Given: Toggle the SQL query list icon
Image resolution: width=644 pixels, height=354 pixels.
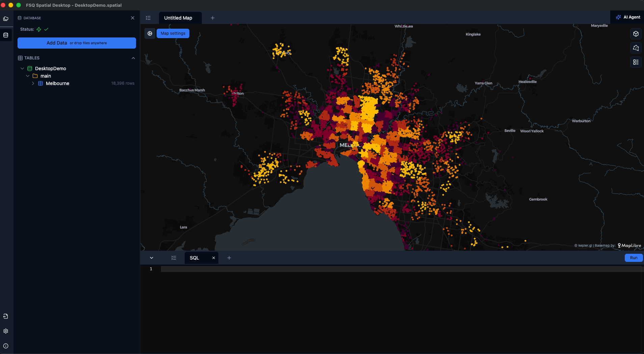Looking at the screenshot, I should pyautogui.click(x=174, y=258).
